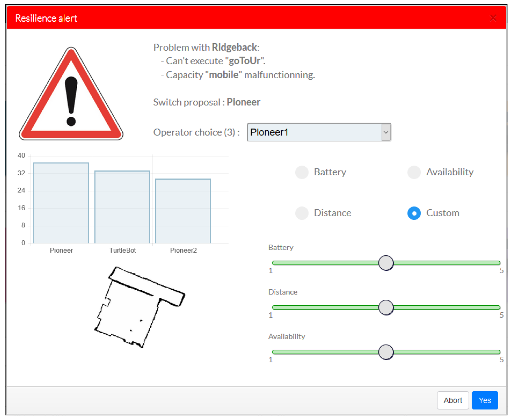513x420 pixels.
Task: Click the Battery weight slider handle
Action: 386,263
